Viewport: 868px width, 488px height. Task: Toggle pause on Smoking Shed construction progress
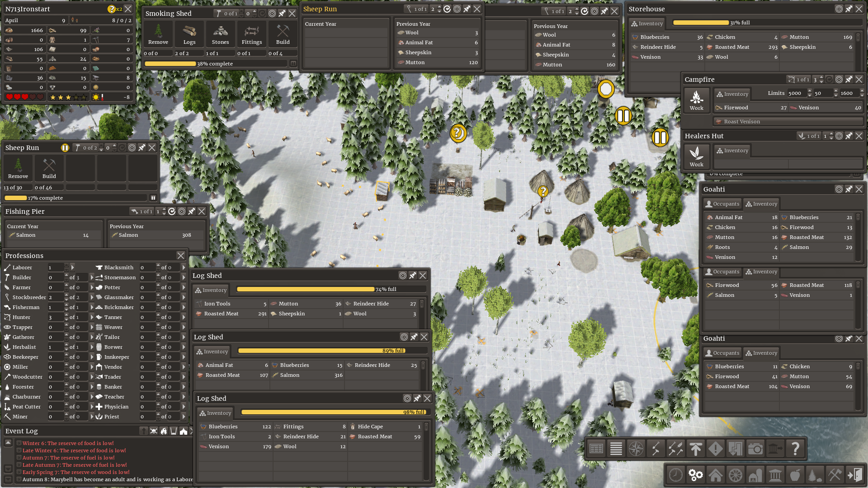(x=293, y=64)
